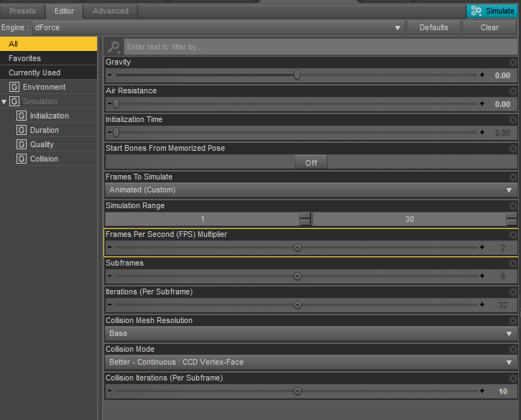
Task: Select Quality in the tree
Action: click(42, 144)
